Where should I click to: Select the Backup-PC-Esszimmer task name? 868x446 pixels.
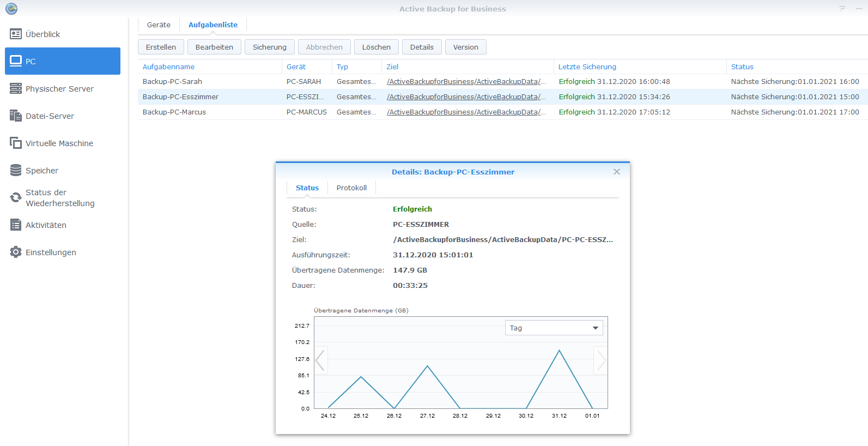180,97
